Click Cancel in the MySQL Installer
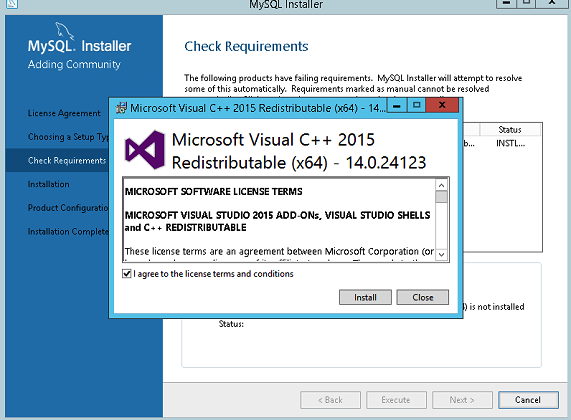571x420 pixels. pyautogui.click(x=528, y=400)
